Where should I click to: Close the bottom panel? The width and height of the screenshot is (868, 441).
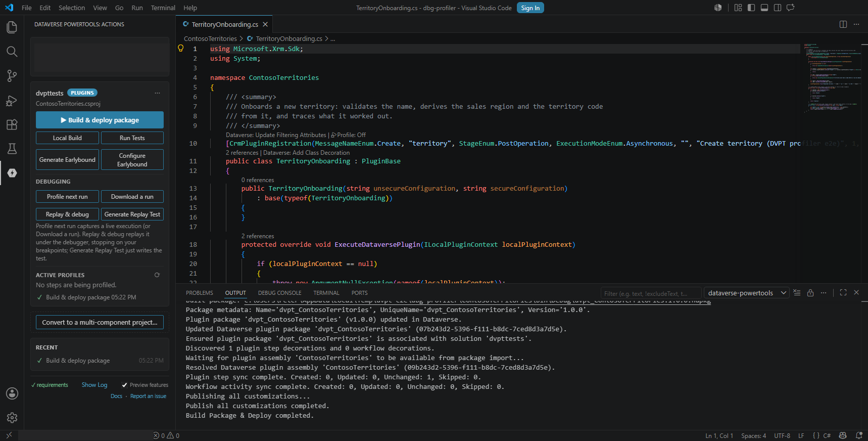point(856,293)
